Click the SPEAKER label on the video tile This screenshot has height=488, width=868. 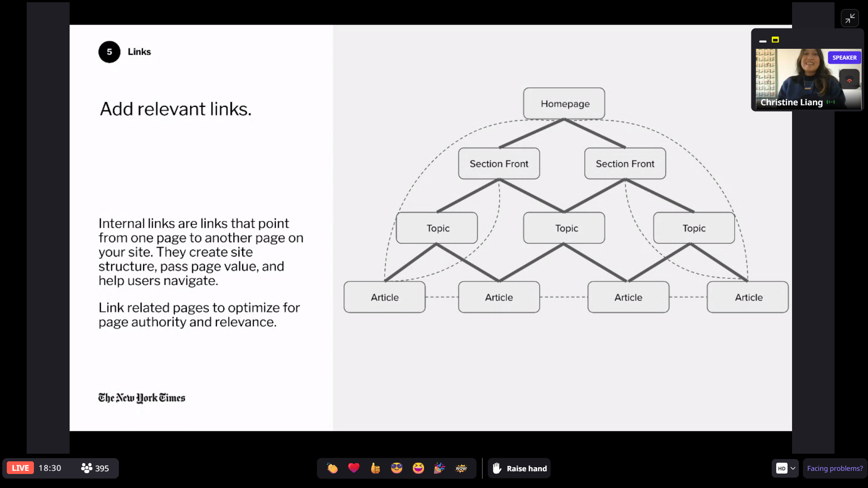pyautogui.click(x=844, y=57)
